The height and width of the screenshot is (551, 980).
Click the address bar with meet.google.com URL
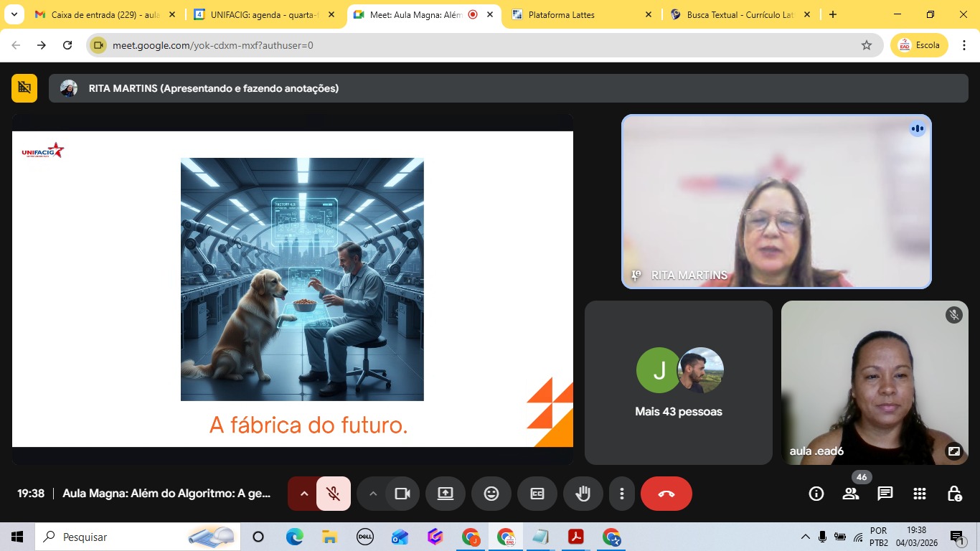click(473, 45)
